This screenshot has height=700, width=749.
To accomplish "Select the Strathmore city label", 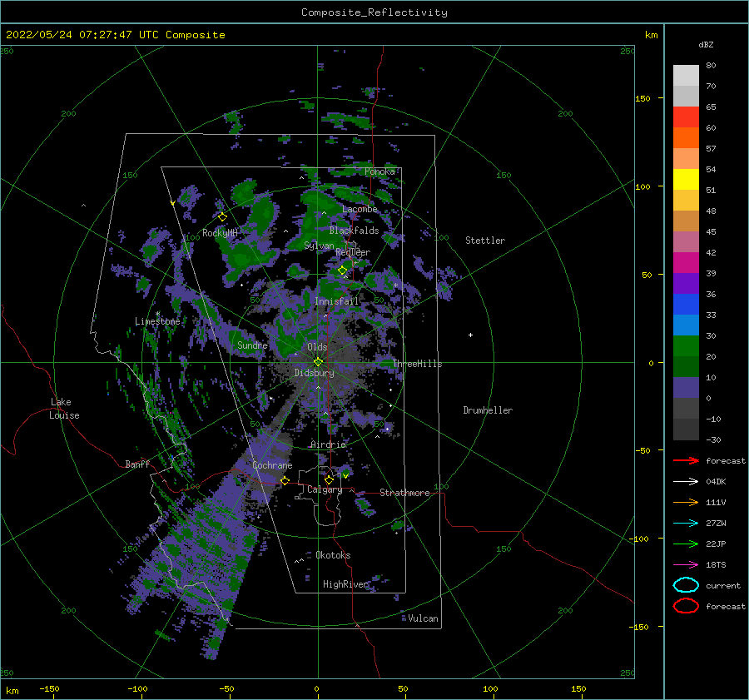I will (404, 493).
